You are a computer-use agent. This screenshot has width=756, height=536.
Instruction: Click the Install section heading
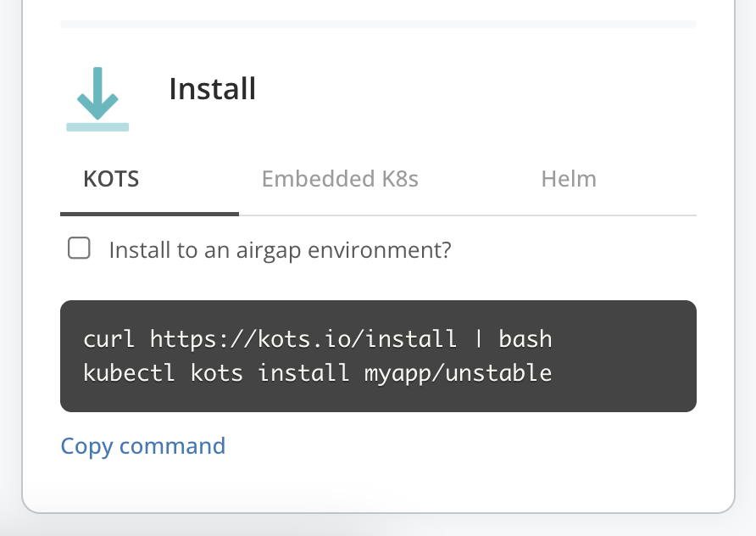[212, 89]
